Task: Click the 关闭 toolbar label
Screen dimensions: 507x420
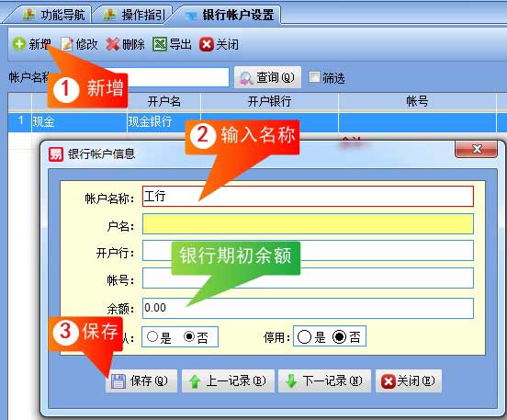Action: pos(227,44)
